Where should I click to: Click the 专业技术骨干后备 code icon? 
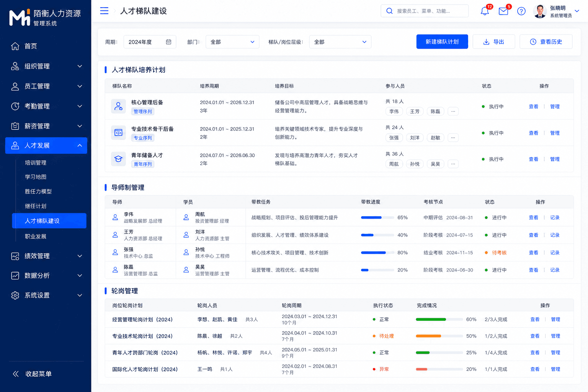coord(118,133)
